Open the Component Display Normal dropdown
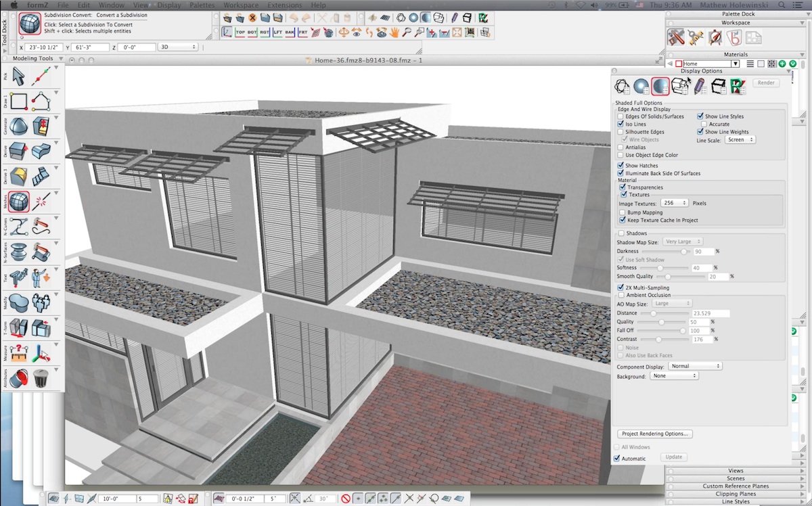Image resolution: width=812 pixels, height=506 pixels. pyautogui.click(x=695, y=366)
